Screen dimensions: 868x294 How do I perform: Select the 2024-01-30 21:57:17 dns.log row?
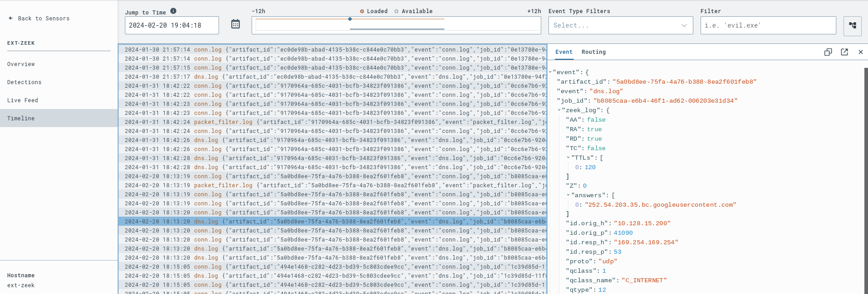click(x=333, y=77)
